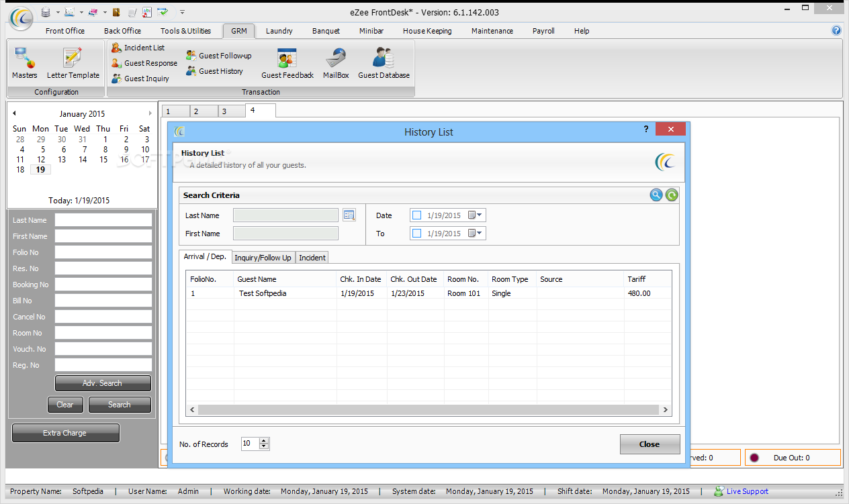849x504 pixels.
Task: Click Room 101 cell in table
Action: tap(464, 293)
